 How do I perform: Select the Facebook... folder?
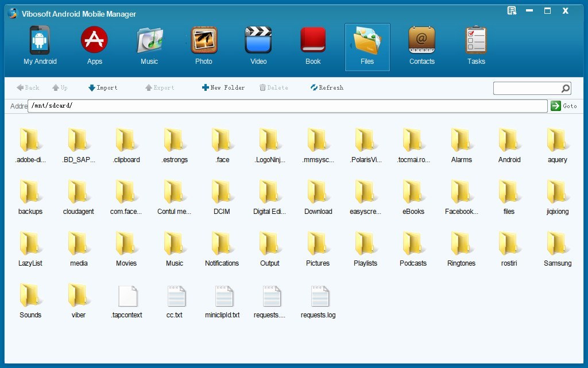(x=461, y=198)
